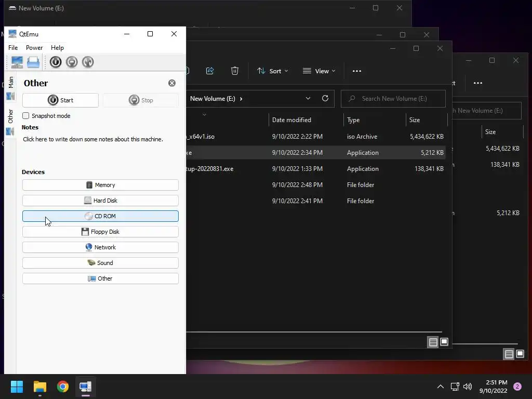Click the New Volume (E:) breadcrumb
Screen dimensions: 532x399
click(x=212, y=99)
